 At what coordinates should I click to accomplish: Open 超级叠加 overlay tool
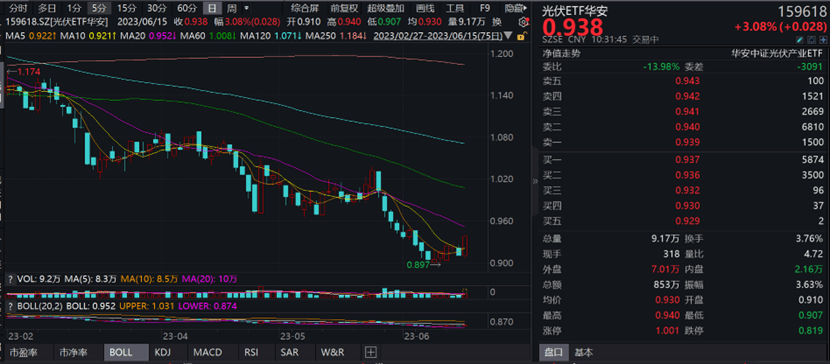386,8
